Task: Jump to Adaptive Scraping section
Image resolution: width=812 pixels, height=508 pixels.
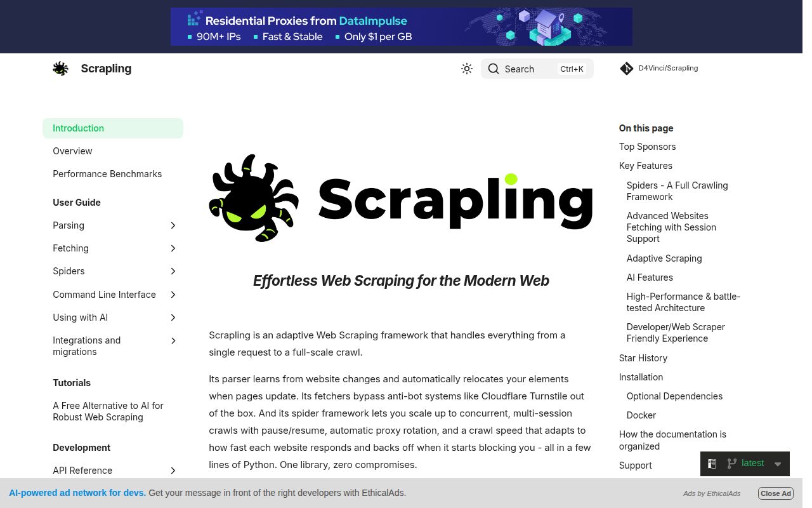Action: click(x=664, y=258)
